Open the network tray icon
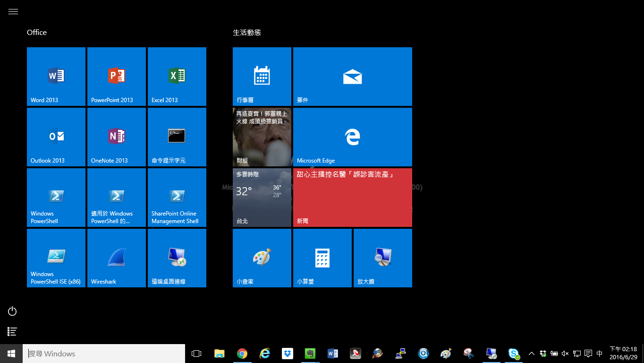The height and width of the screenshot is (363, 644). click(576, 354)
